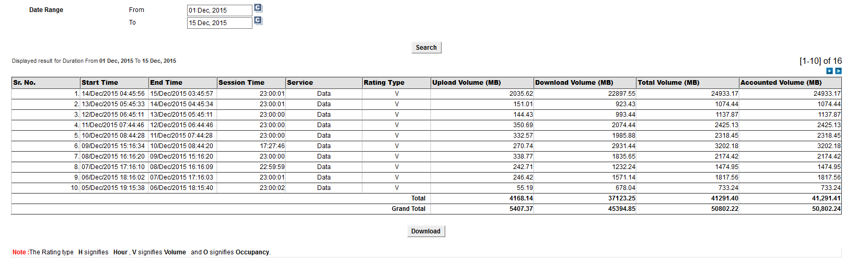Go to next page of results
The image size is (868, 258).
click(829, 71)
